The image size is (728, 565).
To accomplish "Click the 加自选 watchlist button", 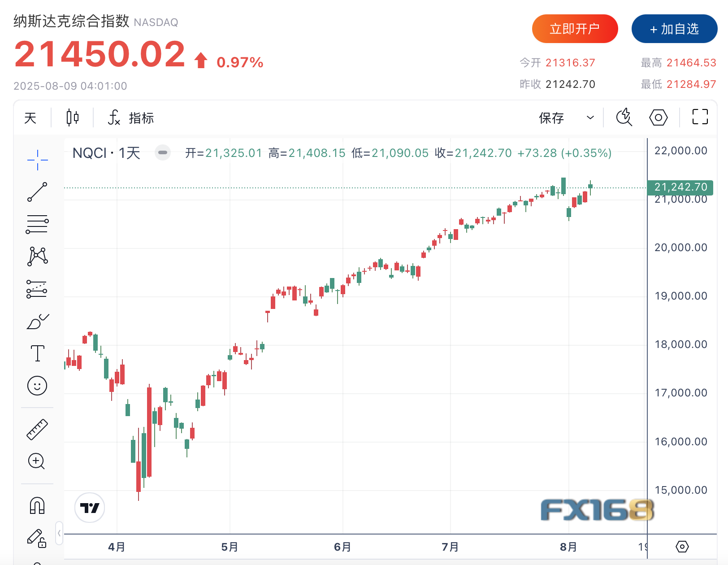I will point(674,29).
